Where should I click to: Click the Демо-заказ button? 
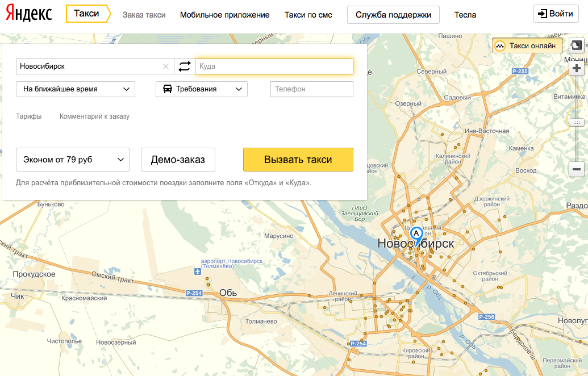[178, 160]
